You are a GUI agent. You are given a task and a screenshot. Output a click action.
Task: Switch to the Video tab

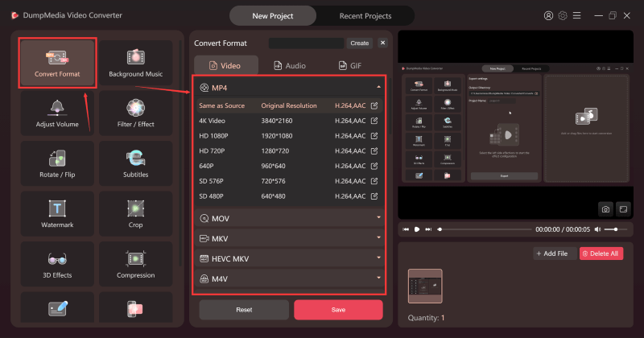tap(226, 65)
